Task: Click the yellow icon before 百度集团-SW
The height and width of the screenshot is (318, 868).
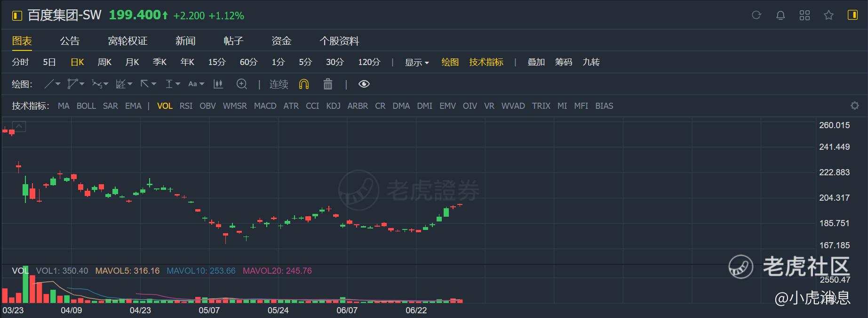Action: [x=17, y=16]
